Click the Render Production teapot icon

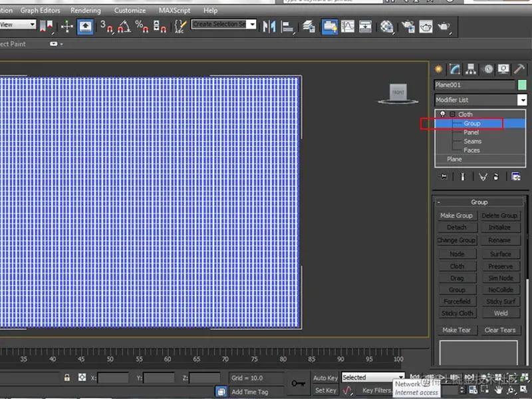[444, 27]
